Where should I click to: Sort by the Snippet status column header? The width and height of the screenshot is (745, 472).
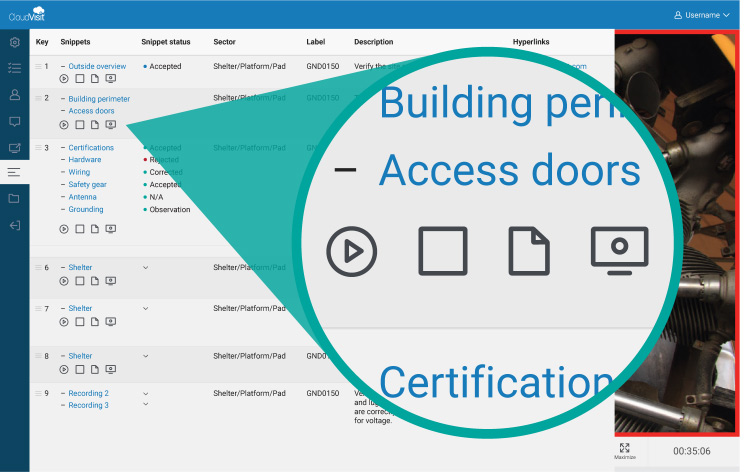click(x=165, y=42)
